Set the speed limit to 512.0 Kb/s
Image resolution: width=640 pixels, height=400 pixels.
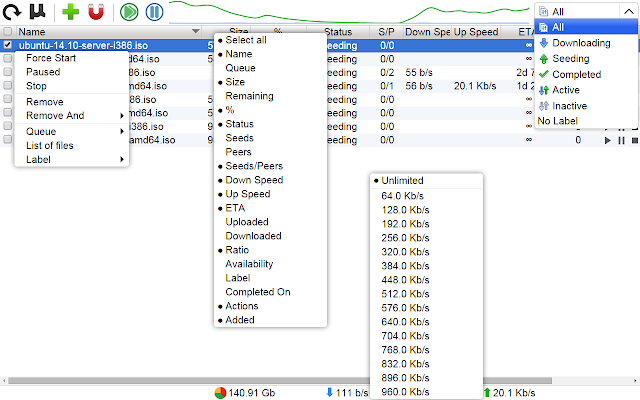(426, 294)
